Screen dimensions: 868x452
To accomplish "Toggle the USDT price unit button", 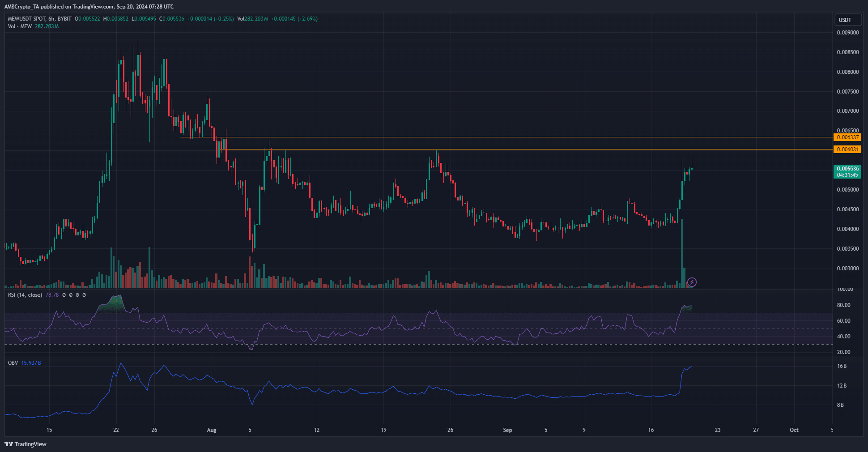I will pyautogui.click(x=848, y=20).
